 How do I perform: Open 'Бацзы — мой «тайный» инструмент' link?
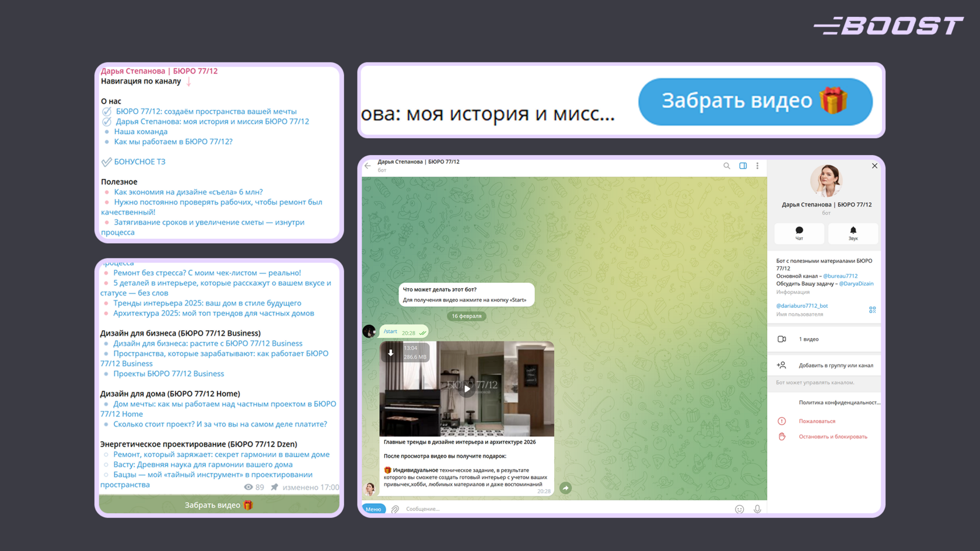coord(206,480)
